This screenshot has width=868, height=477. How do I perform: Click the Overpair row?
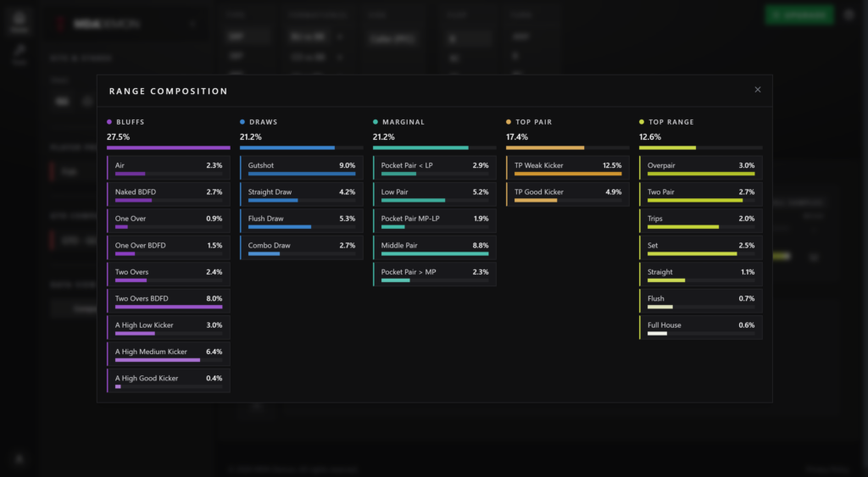pos(701,168)
